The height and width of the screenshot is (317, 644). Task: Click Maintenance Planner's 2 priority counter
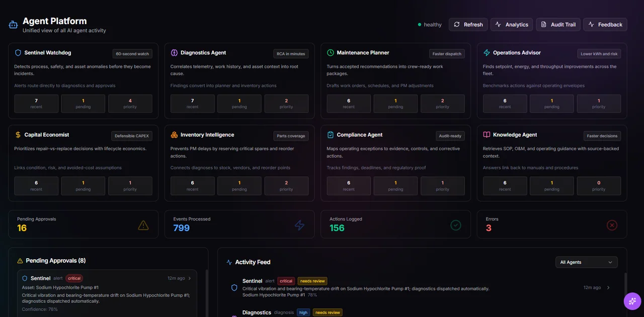[x=443, y=103]
